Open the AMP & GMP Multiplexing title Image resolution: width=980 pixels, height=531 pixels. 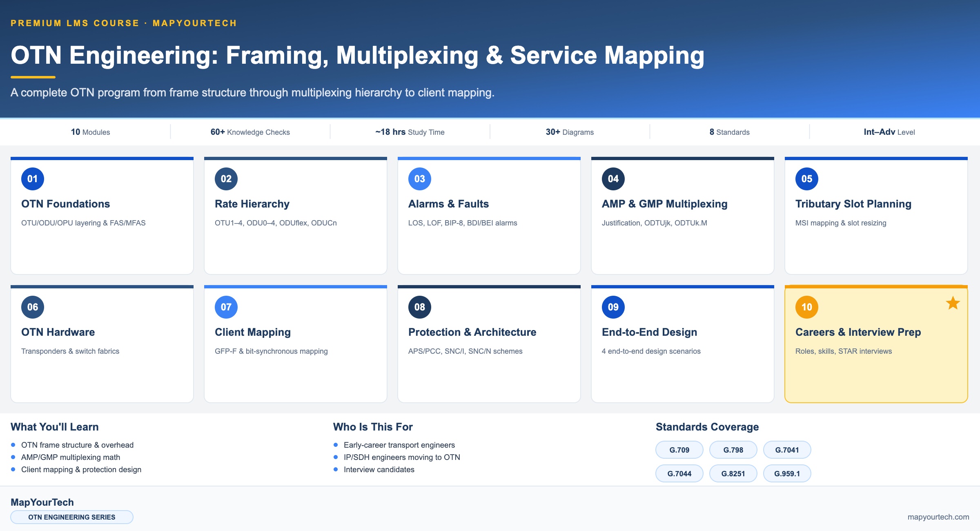(x=664, y=204)
